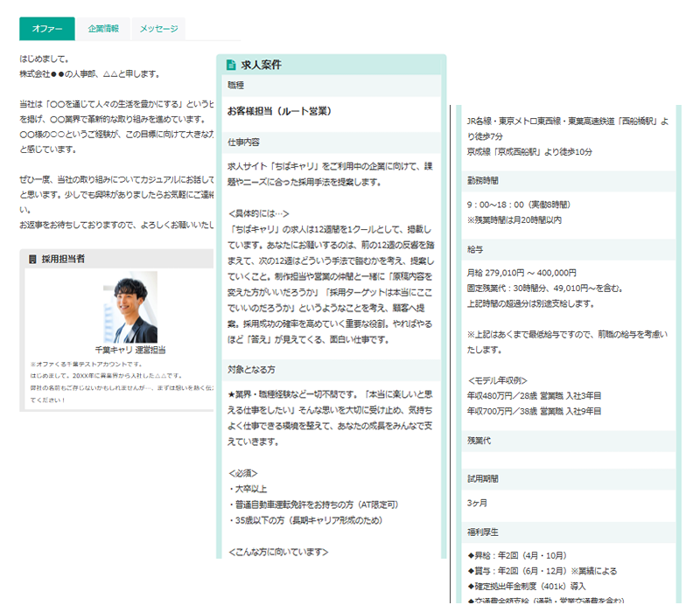Screen dimensions: 700x612
Task: Click the 仕事内容 section label
Action: [x=243, y=143]
